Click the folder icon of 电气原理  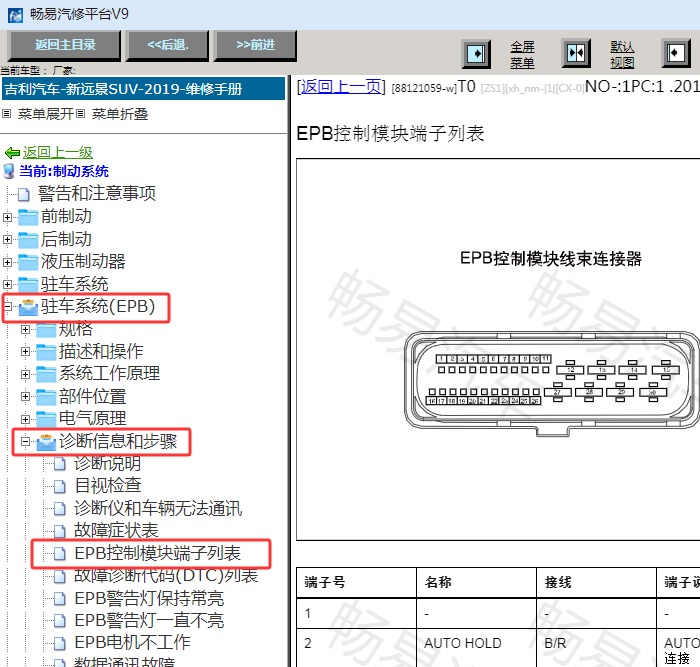point(46,419)
